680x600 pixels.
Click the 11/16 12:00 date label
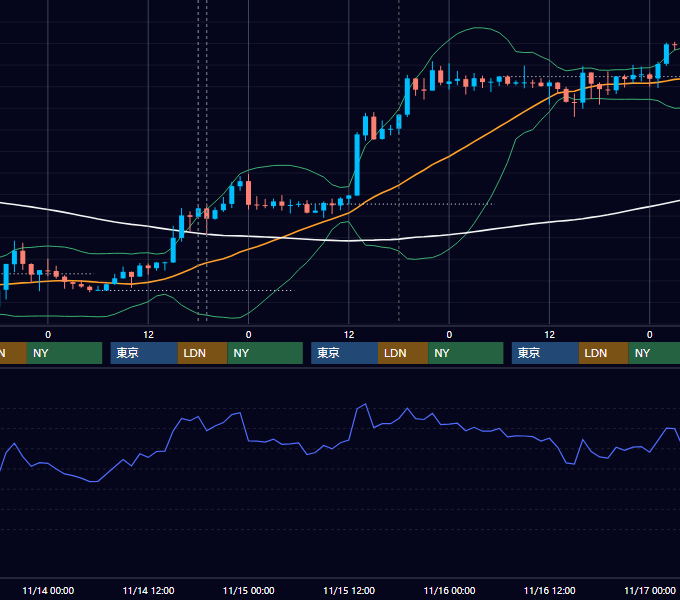[549, 590]
